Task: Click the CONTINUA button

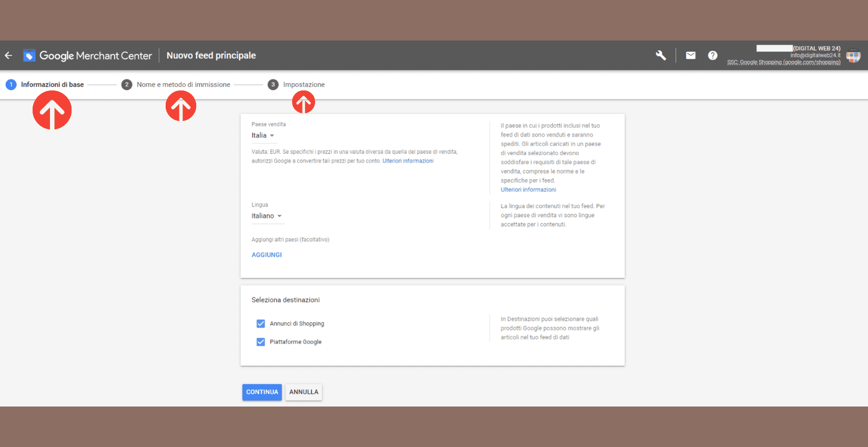Action: (x=262, y=392)
